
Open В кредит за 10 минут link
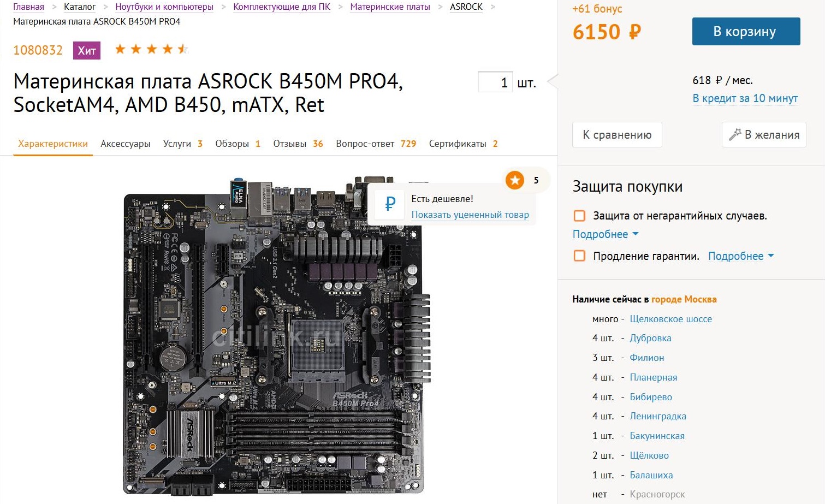(745, 98)
